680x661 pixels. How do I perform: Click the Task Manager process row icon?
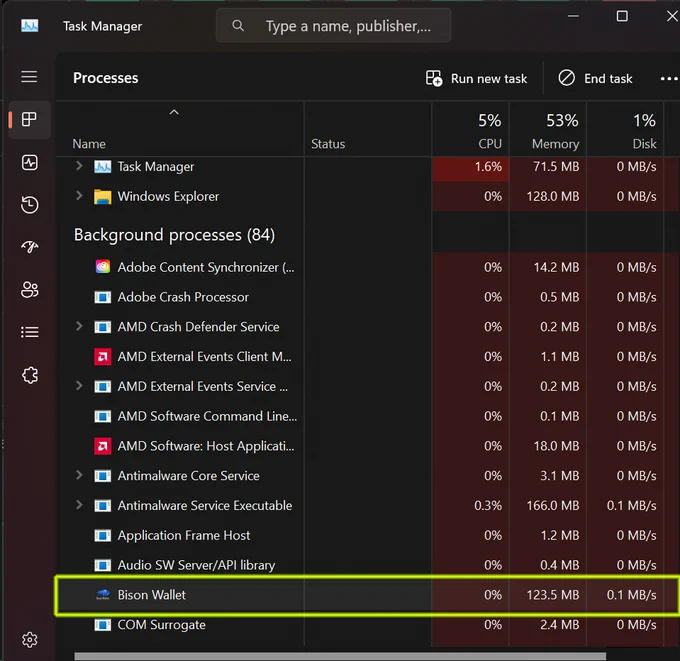pyautogui.click(x=103, y=167)
